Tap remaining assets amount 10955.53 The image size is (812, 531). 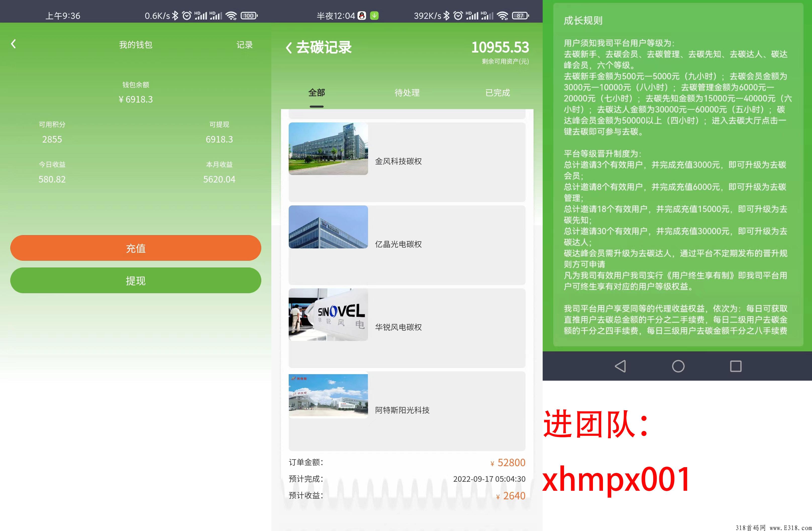500,47
